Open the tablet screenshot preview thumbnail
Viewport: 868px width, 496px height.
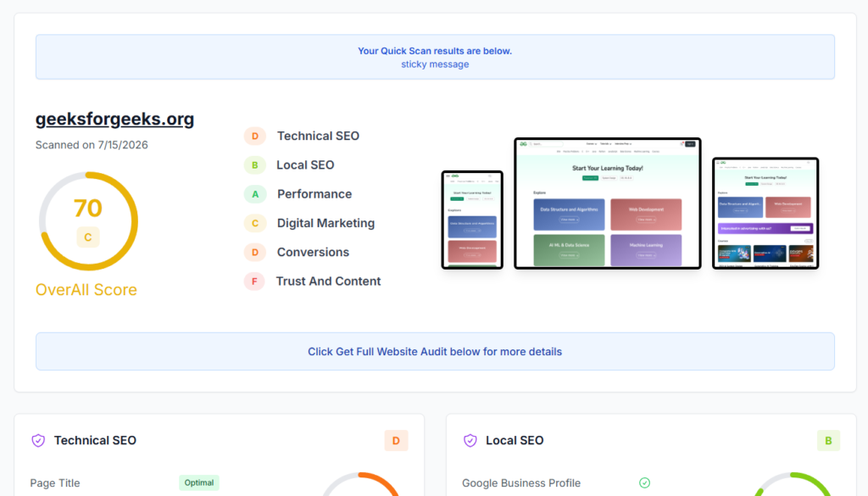click(765, 213)
